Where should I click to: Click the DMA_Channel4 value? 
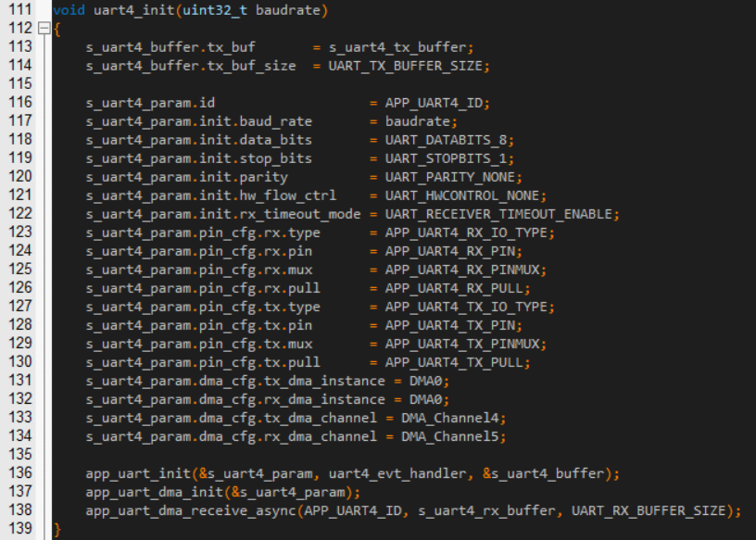[453, 418]
